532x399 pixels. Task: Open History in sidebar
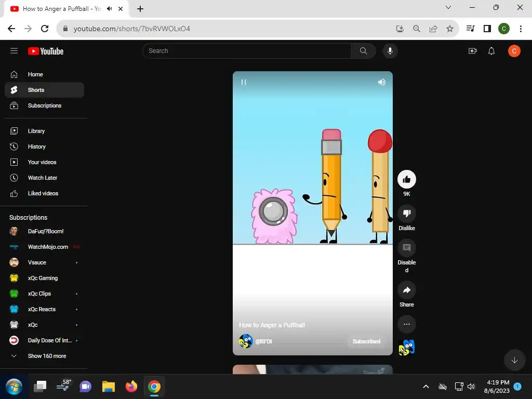[x=45, y=147]
